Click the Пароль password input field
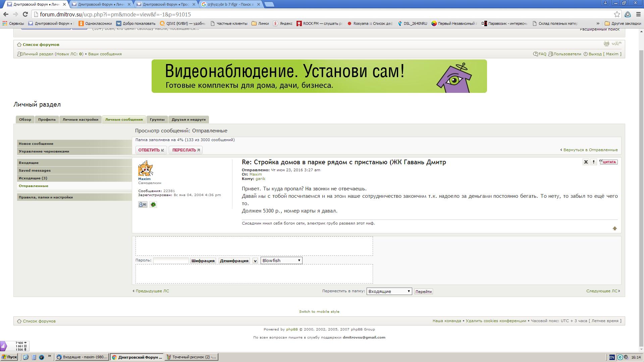Screen dimensions: 644x362 click(x=171, y=260)
